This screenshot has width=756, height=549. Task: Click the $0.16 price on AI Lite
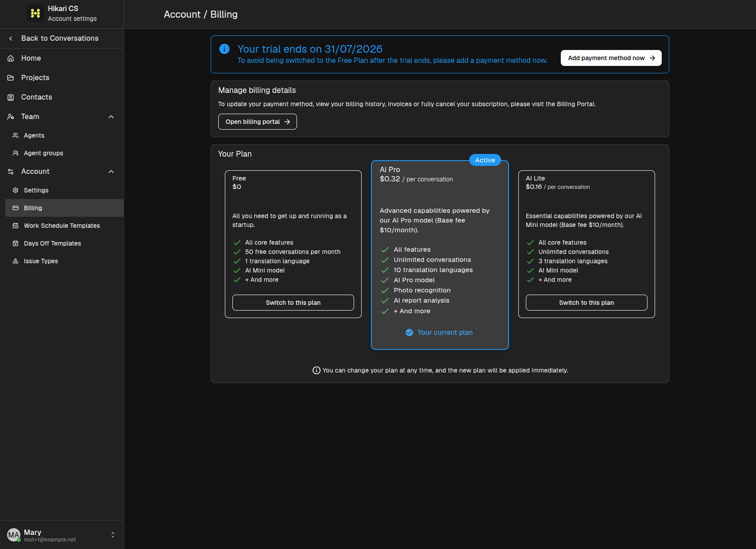534,187
